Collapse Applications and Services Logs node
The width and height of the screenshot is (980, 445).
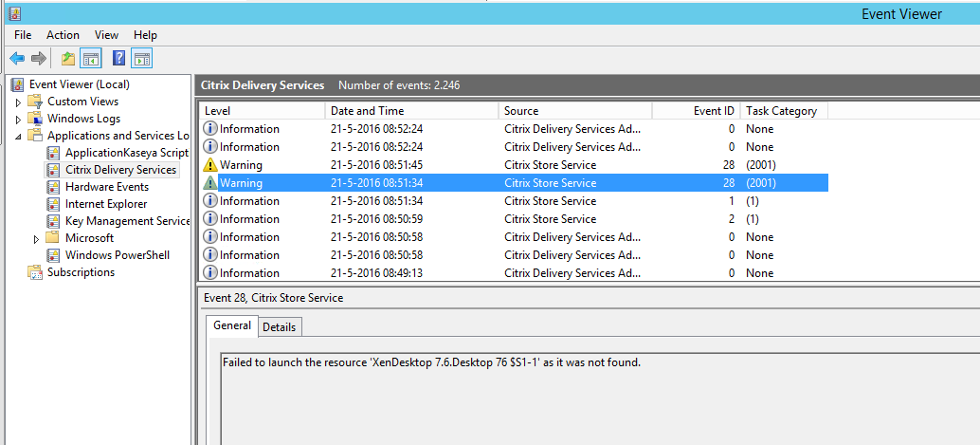[18, 136]
